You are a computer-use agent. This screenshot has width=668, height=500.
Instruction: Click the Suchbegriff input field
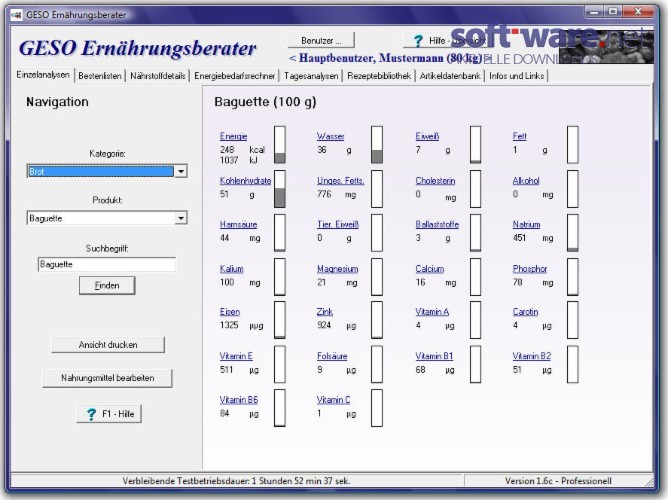(x=107, y=264)
